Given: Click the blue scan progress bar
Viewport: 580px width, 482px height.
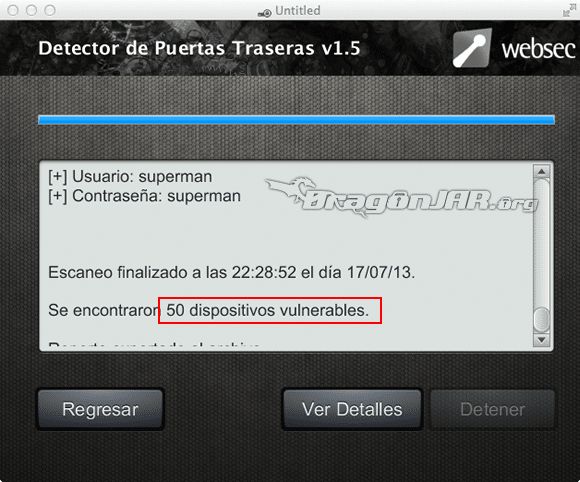Looking at the screenshot, I should [x=296, y=119].
